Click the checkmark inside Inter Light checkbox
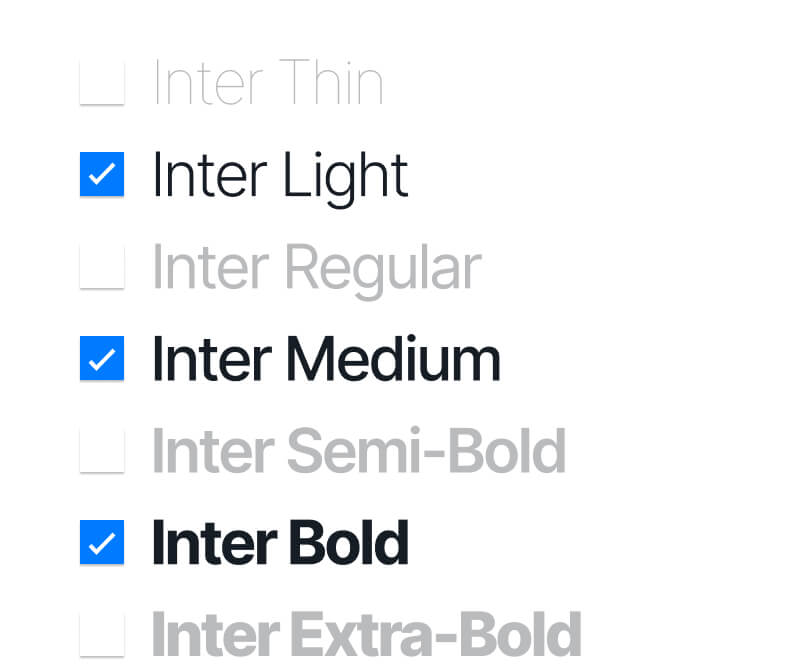The height and width of the screenshot is (670, 800). [x=101, y=174]
